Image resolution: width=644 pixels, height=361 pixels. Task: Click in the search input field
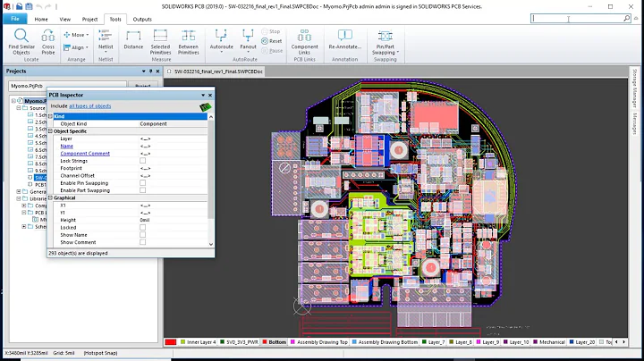(577, 18)
